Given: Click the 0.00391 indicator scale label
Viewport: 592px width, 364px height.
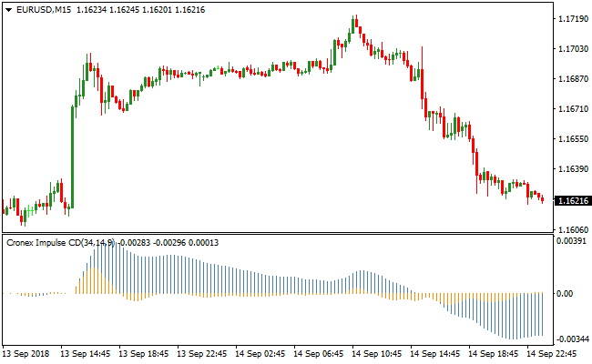Looking at the screenshot, I should click(572, 240).
